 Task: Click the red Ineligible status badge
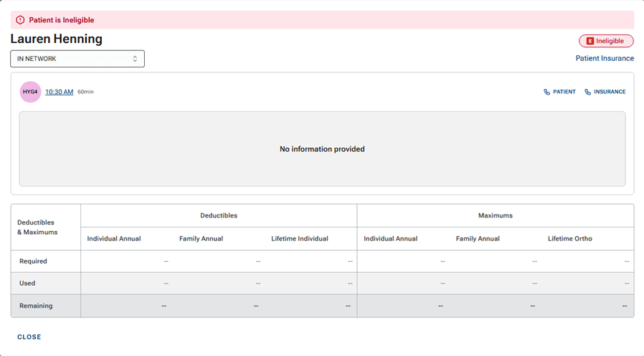pyautogui.click(x=606, y=41)
